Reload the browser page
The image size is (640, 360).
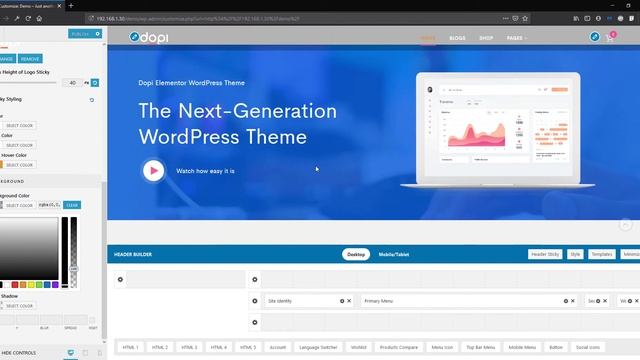(x=28, y=18)
